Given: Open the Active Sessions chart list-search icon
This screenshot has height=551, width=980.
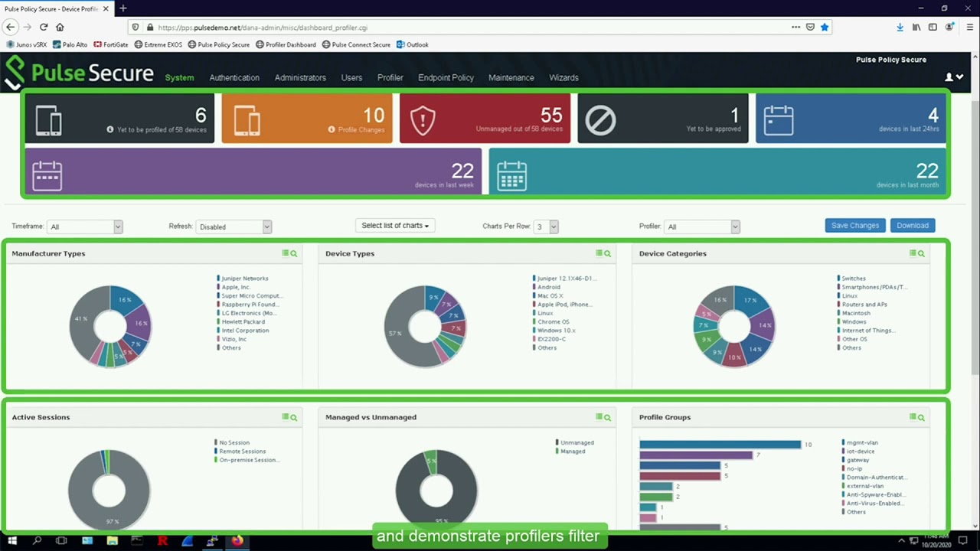Looking at the screenshot, I should click(289, 417).
